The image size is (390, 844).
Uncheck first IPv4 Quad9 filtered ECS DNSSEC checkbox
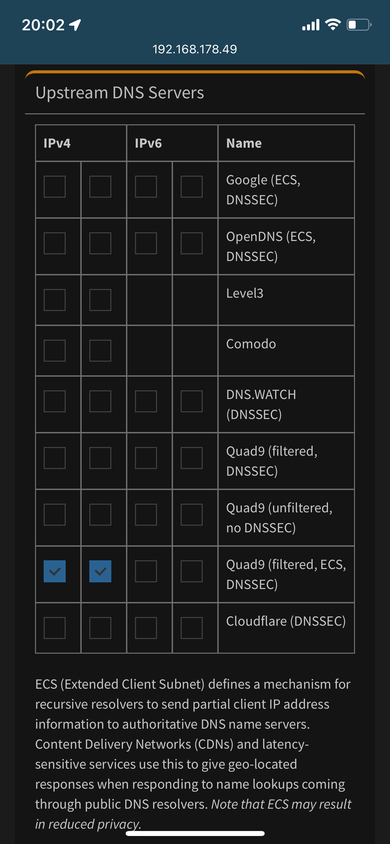pos(55,571)
